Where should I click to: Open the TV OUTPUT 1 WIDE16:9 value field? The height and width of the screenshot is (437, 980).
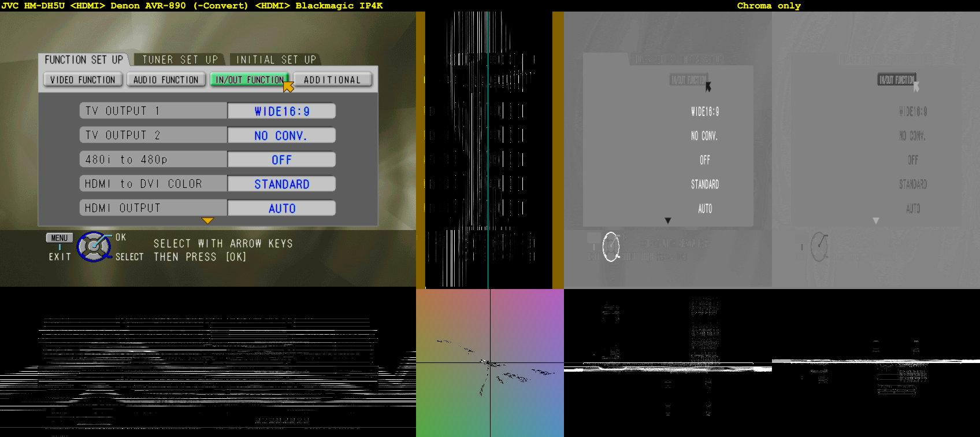click(x=281, y=111)
